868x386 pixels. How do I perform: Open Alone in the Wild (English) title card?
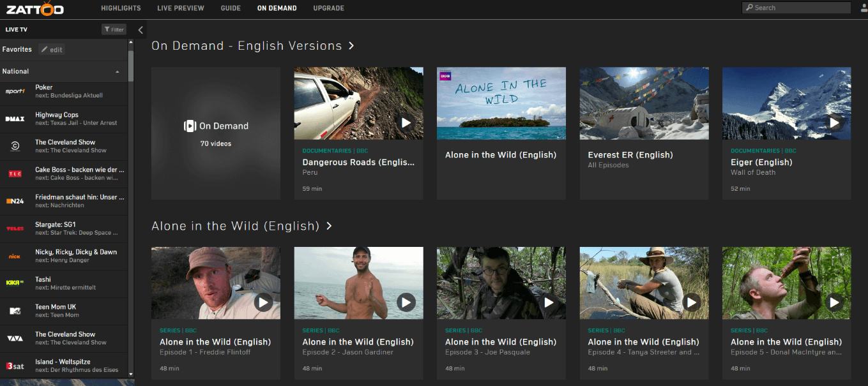coord(501,155)
